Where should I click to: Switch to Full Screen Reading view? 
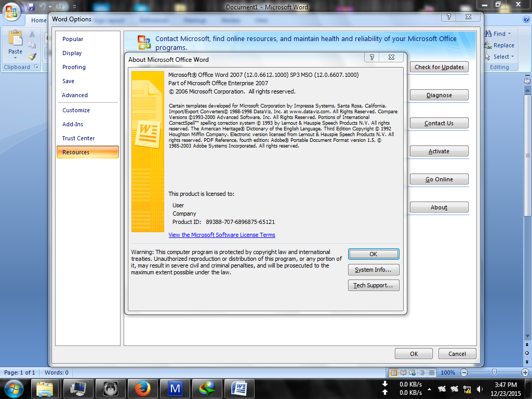pos(403,373)
